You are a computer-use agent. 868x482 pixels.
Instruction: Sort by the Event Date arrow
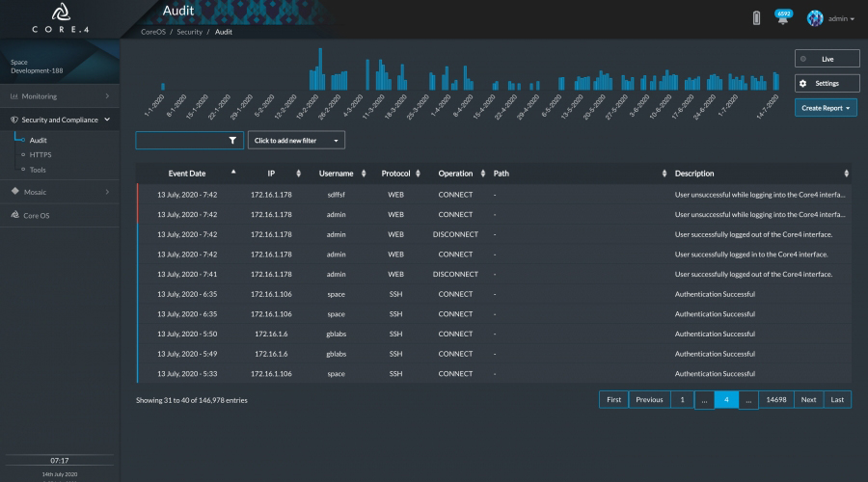tap(233, 173)
